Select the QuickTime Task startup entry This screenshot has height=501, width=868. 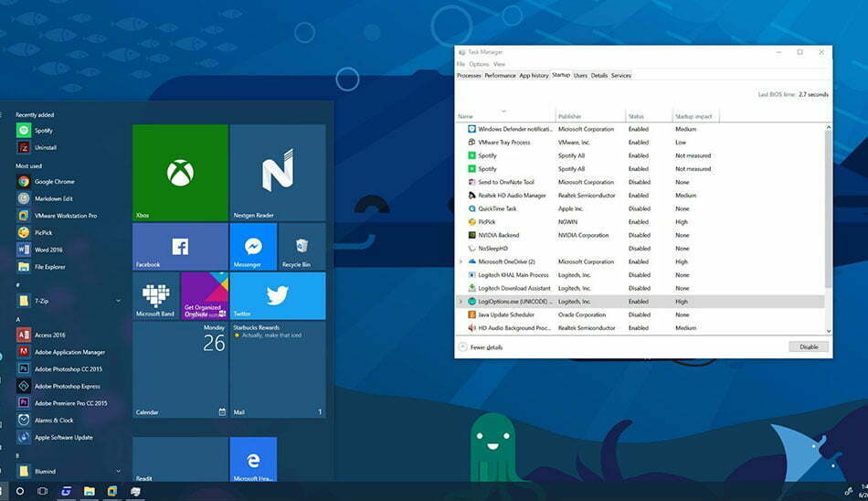pyautogui.click(x=640, y=209)
